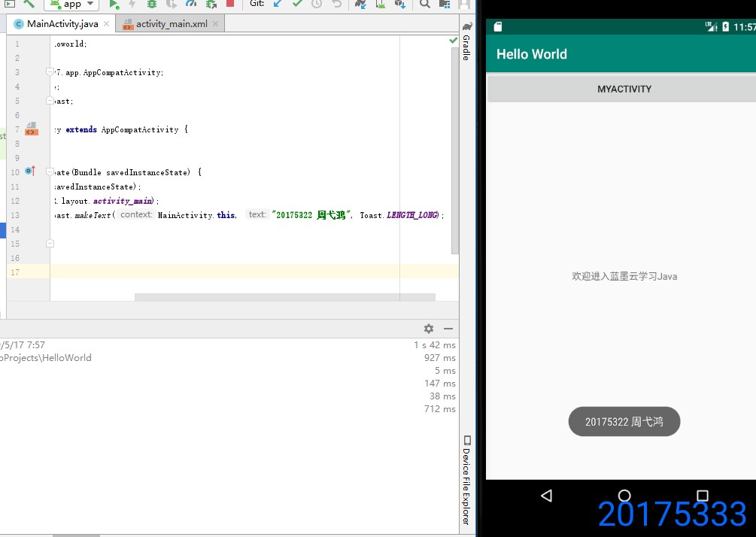The height and width of the screenshot is (537, 756).
Task: Click the Run with Coverage icon
Action: pos(172,5)
